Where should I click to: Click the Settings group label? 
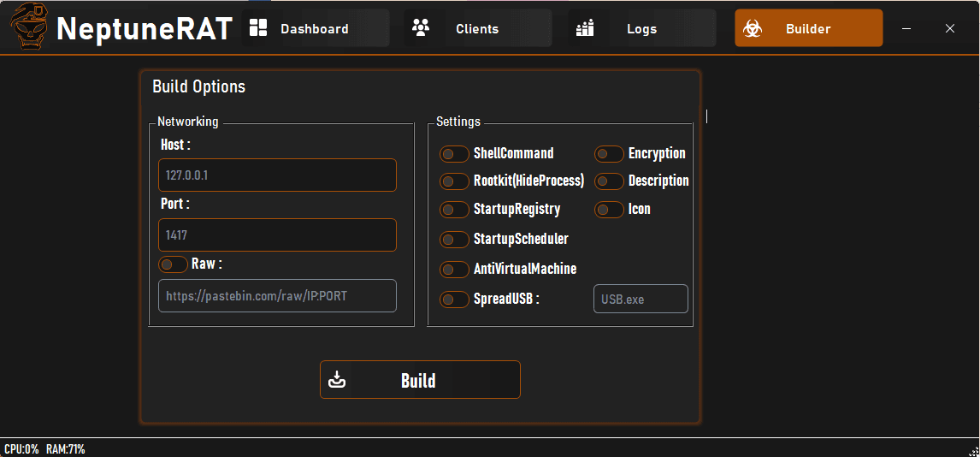click(458, 122)
